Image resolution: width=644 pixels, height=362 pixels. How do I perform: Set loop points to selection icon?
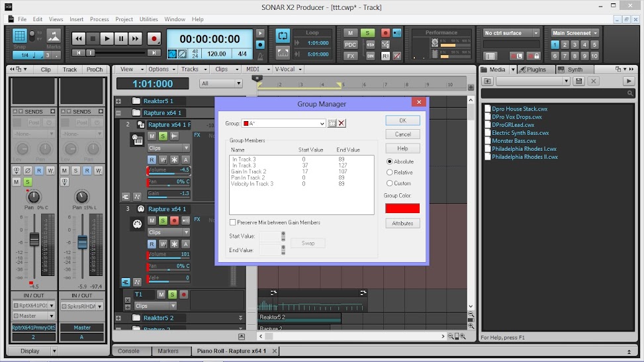coord(283,52)
